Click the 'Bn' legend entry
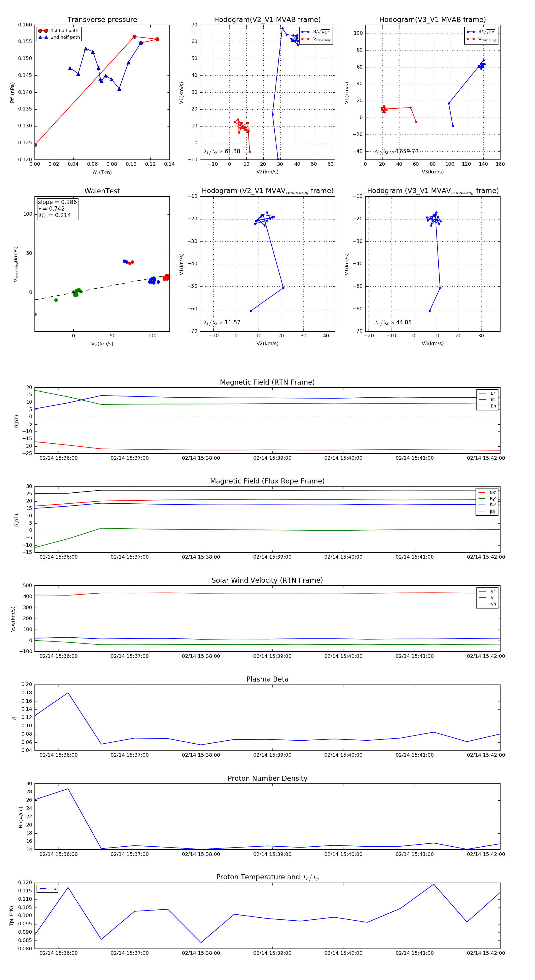Screen dimensions: 535x980 (x=487, y=406)
